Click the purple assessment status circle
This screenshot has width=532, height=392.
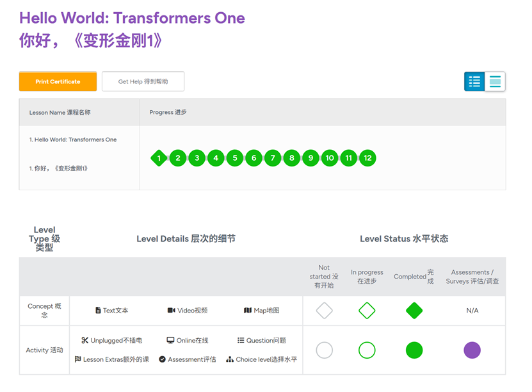(x=472, y=350)
